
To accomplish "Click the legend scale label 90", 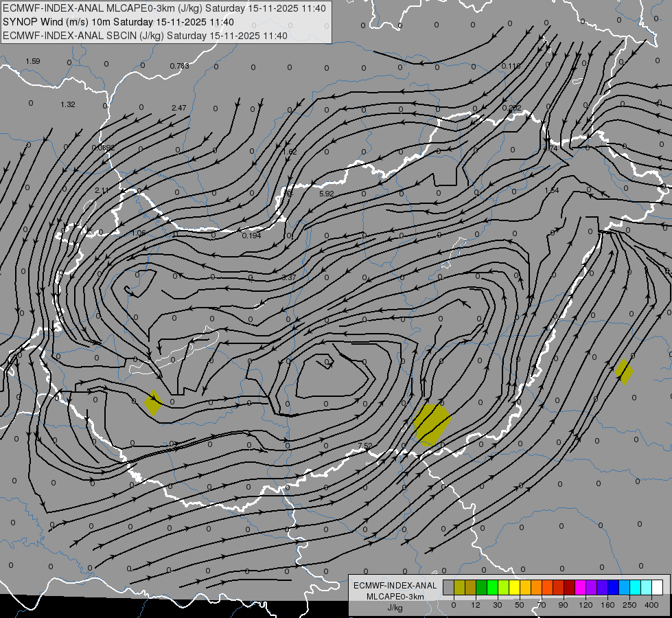I will pyautogui.click(x=563, y=605).
